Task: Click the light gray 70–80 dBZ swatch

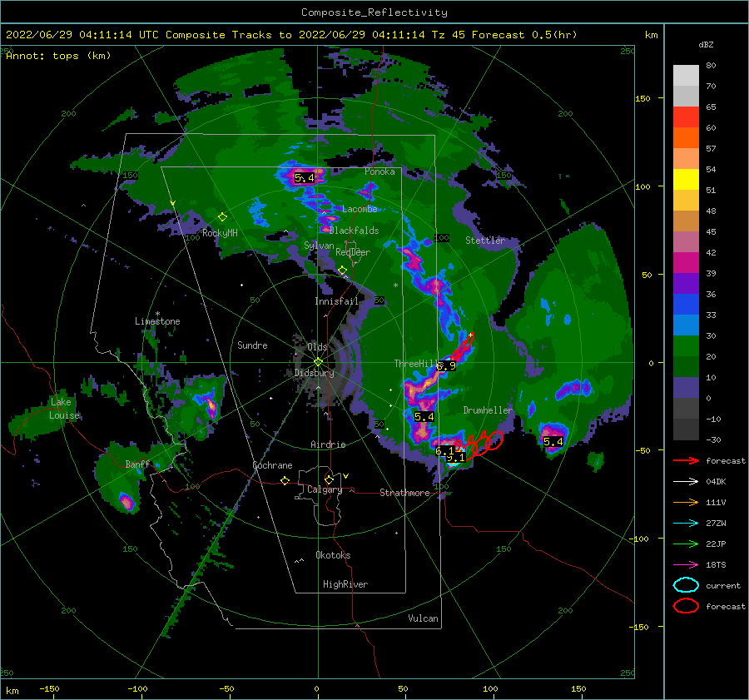Action: point(686,76)
